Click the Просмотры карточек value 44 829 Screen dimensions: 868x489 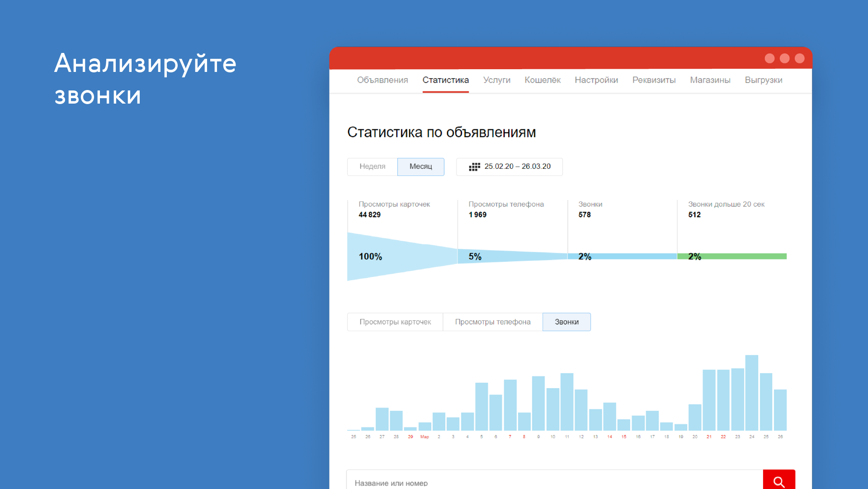(369, 215)
